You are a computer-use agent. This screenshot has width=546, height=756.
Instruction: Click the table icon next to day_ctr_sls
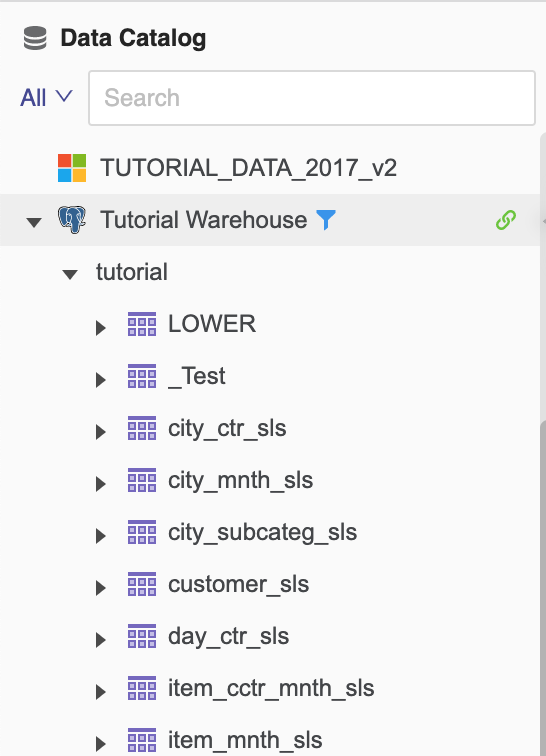[142, 636]
